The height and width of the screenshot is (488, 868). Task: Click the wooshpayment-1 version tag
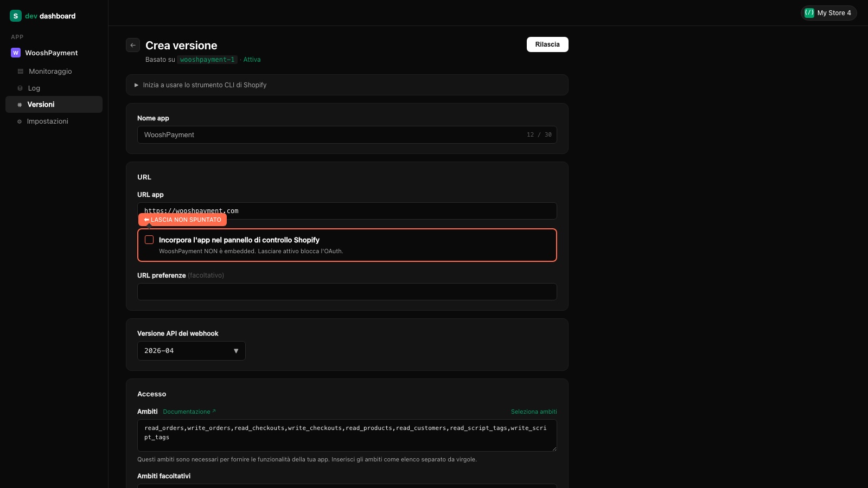207,60
